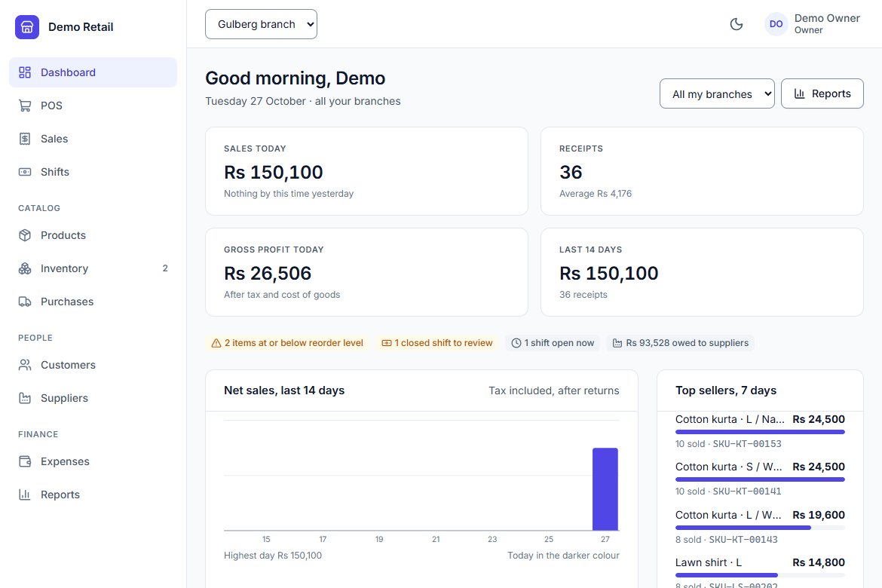Image resolution: width=882 pixels, height=588 pixels.
Task: Click the progress bar under SKU-KT-00153
Action: (760, 432)
